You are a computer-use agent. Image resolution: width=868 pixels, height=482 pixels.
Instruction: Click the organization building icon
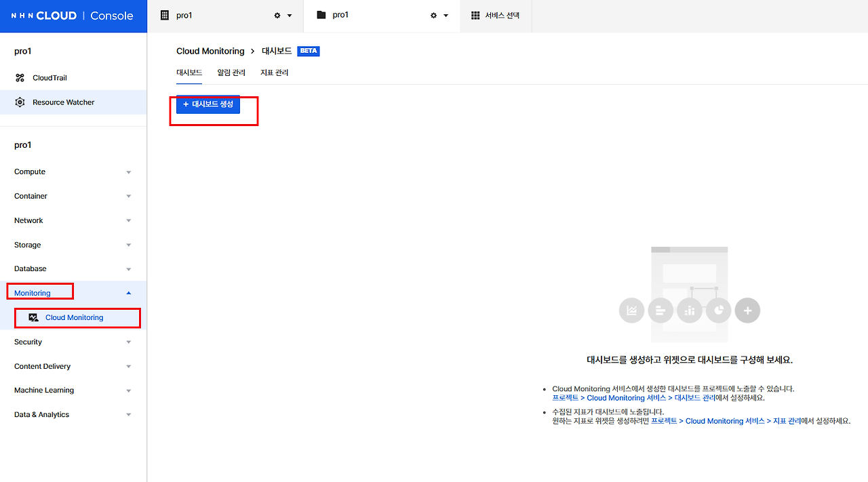[x=164, y=15]
